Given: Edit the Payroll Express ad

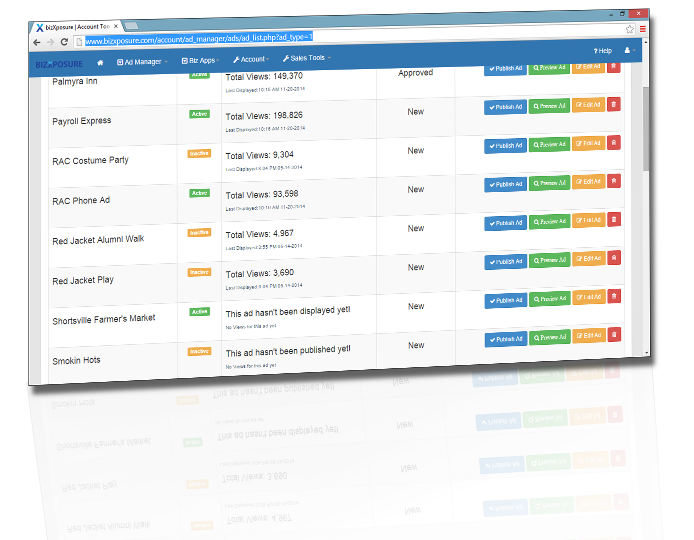Looking at the screenshot, I should tap(588, 105).
